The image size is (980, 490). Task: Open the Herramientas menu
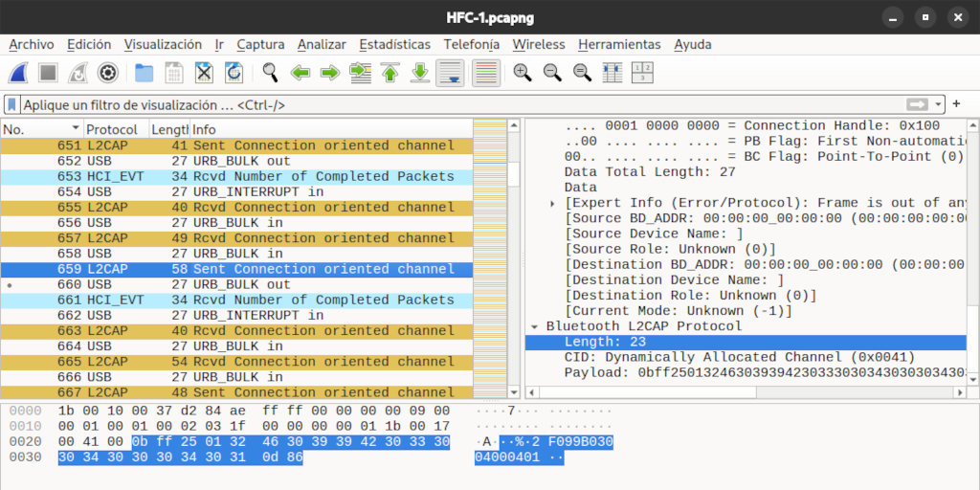click(x=619, y=44)
